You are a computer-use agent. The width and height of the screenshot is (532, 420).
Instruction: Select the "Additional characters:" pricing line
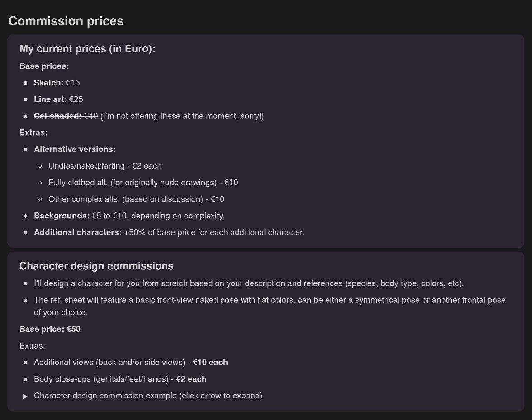pos(169,232)
